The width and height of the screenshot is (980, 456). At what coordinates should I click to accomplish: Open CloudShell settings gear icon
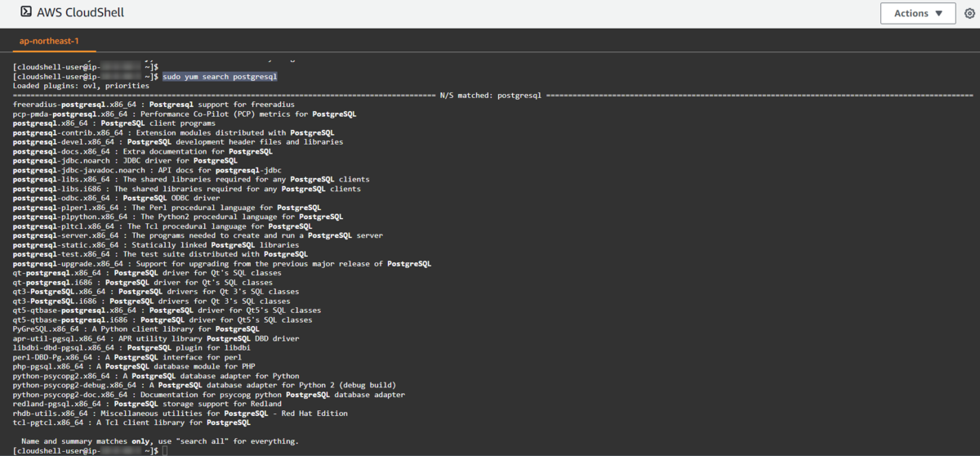coord(969,13)
